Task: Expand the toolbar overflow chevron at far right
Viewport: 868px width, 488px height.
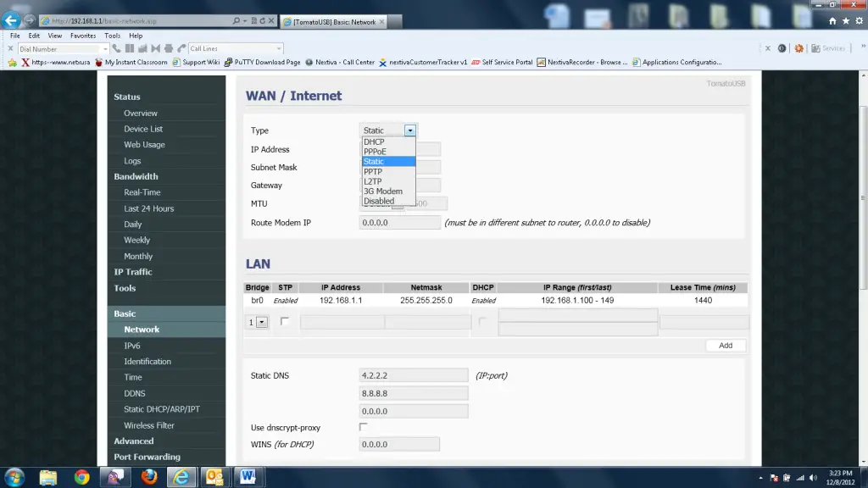Action: (863, 47)
